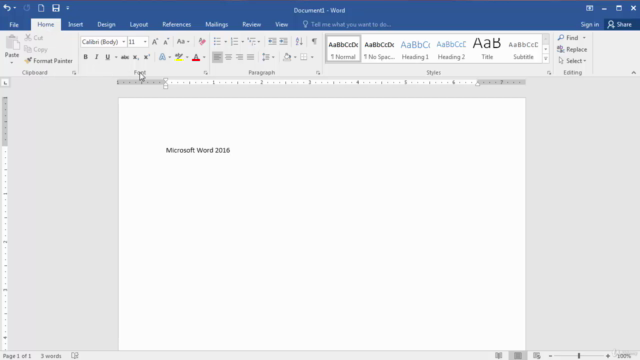The image size is (640, 360).
Task: Click the Replace button
Action: (572, 49)
